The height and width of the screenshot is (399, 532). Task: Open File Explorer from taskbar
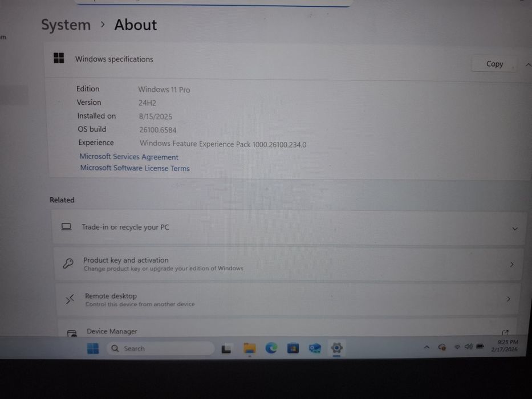point(250,348)
